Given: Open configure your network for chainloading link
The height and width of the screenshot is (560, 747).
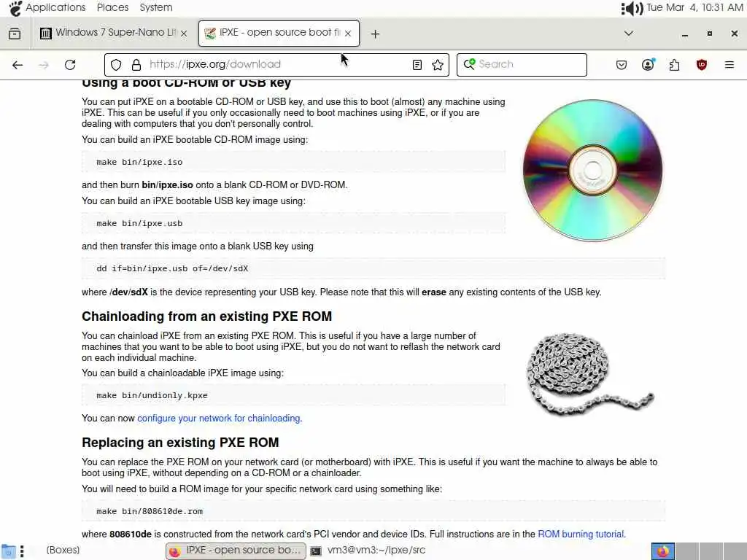Looking at the screenshot, I should [219, 418].
